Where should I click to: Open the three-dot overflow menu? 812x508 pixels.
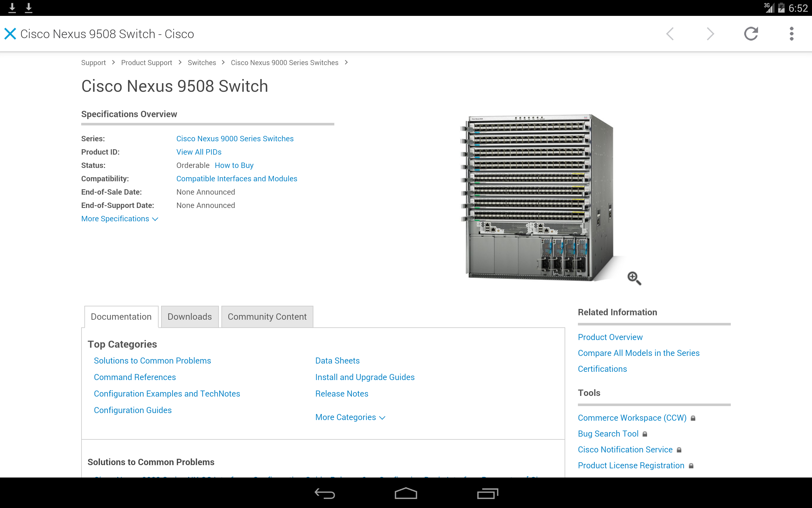pos(791,34)
